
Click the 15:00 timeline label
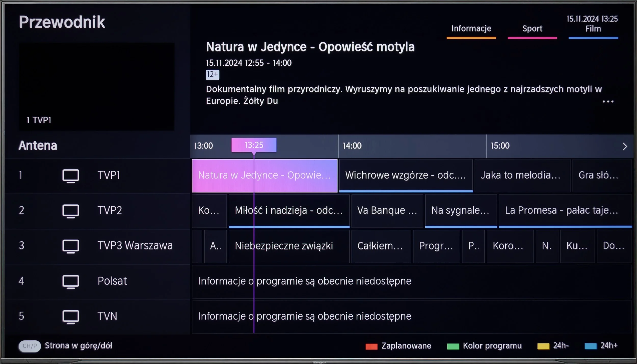click(x=500, y=146)
